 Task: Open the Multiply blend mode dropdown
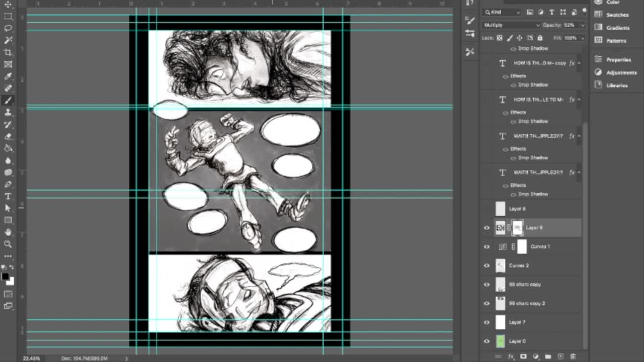point(511,25)
